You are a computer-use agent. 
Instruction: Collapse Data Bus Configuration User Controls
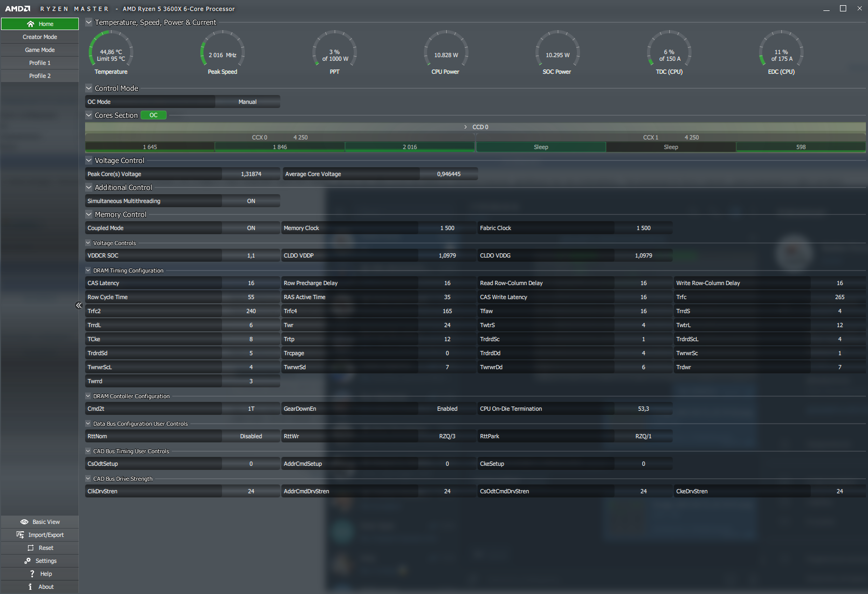click(x=88, y=424)
